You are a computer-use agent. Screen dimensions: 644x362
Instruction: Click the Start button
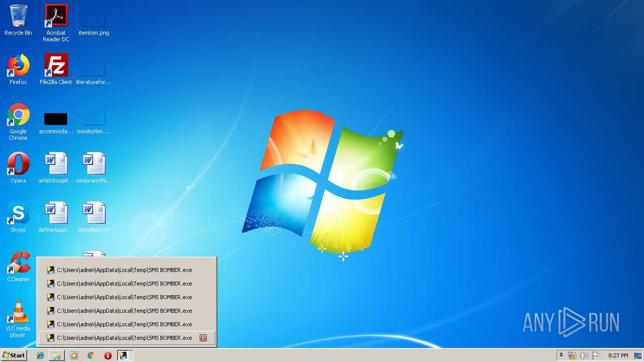pyautogui.click(x=14, y=355)
